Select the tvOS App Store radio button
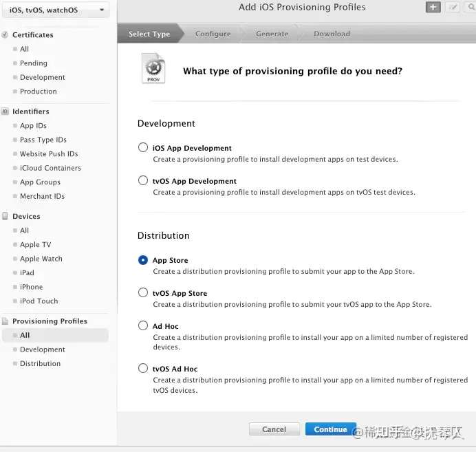 [143, 292]
